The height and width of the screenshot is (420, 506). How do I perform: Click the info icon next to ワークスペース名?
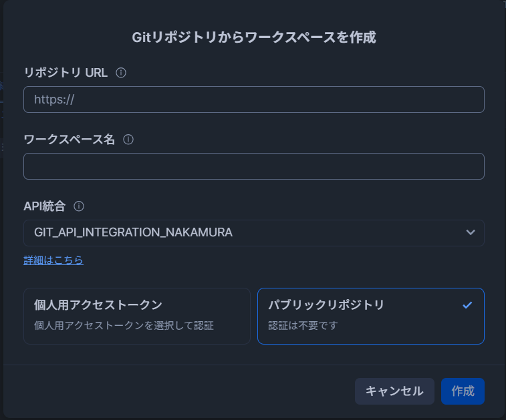[x=128, y=140]
